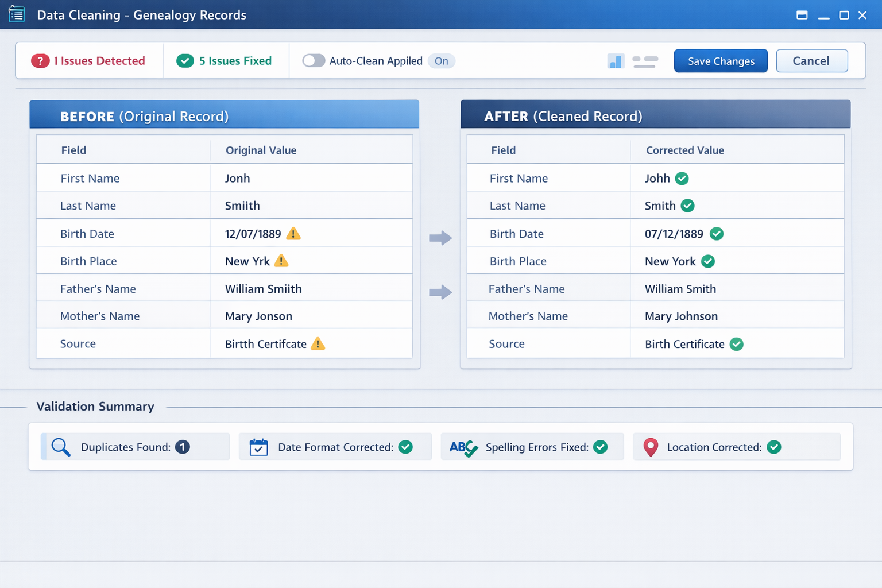Click the genealogy app logo in the title bar
Image resolution: width=882 pixels, height=588 pixels.
(17, 14)
